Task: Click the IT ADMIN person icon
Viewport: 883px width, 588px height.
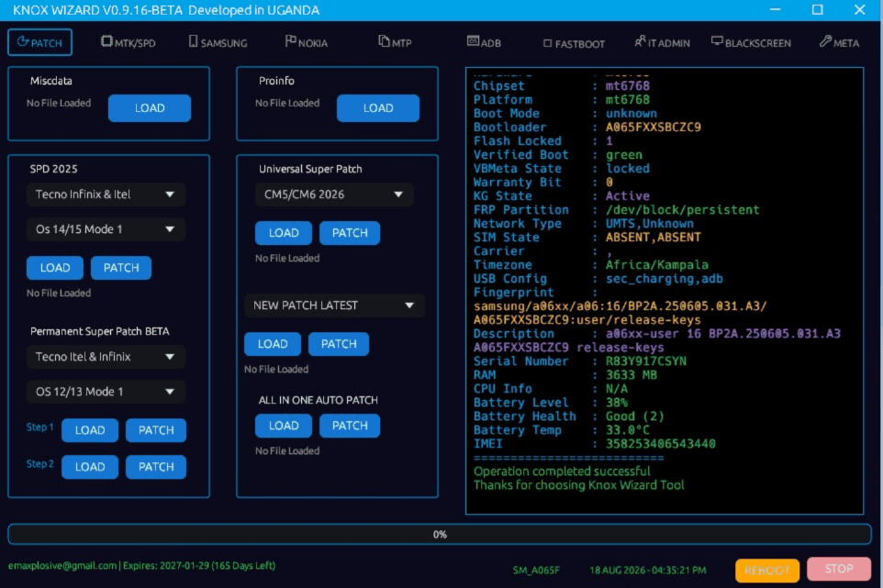Action: (641, 41)
